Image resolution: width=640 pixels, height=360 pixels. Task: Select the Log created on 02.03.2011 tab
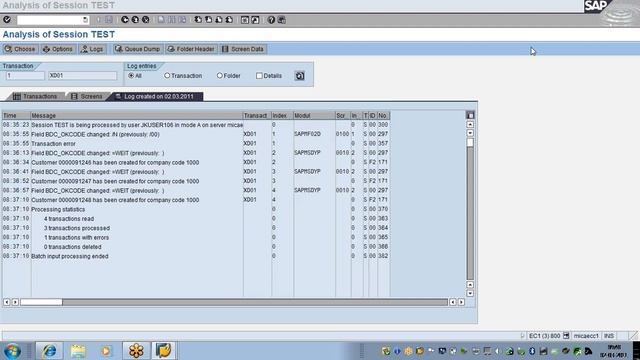pos(155,96)
